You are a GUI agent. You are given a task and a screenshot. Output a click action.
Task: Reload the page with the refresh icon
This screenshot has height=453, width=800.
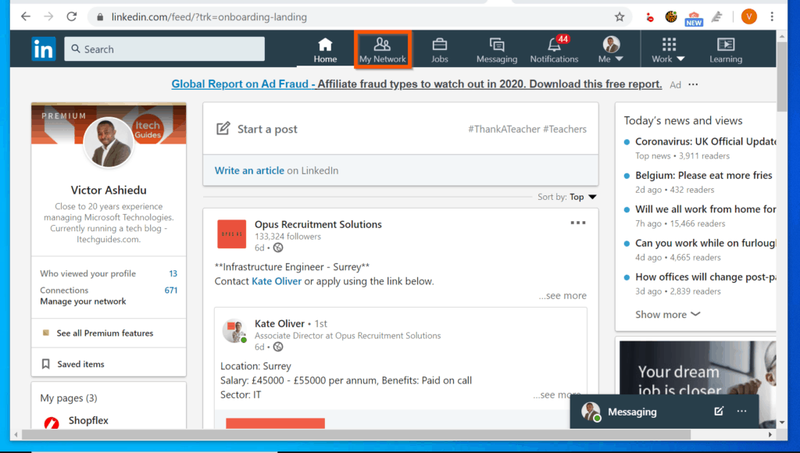tap(72, 17)
